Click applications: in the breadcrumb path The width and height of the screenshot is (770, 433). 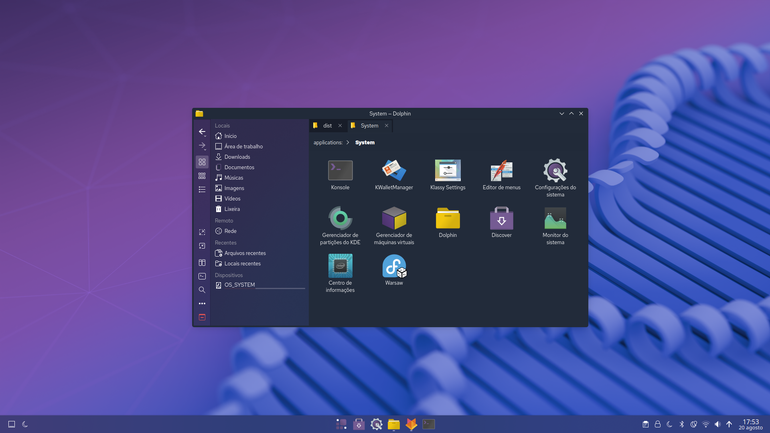pyautogui.click(x=328, y=142)
